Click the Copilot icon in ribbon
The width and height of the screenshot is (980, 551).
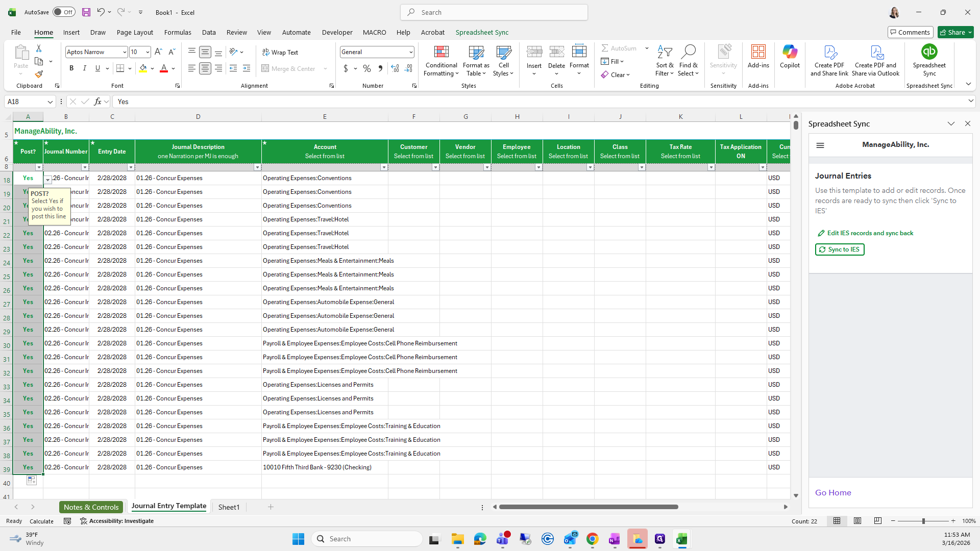pyautogui.click(x=790, y=56)
